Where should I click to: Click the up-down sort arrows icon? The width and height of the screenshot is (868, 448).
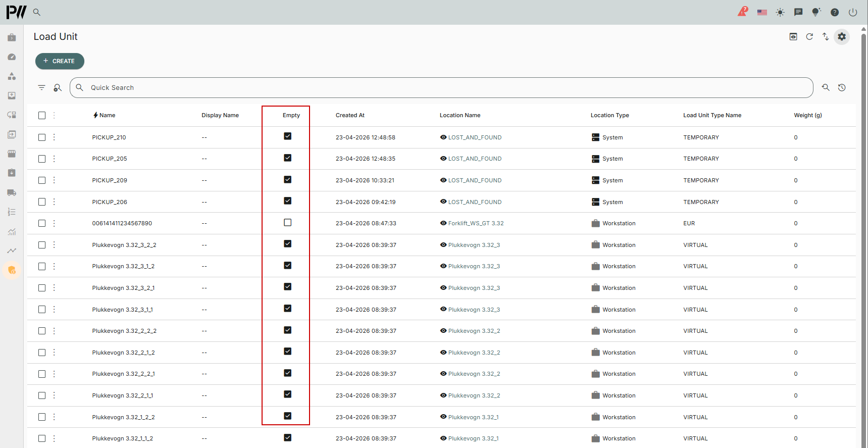point(826,36)
